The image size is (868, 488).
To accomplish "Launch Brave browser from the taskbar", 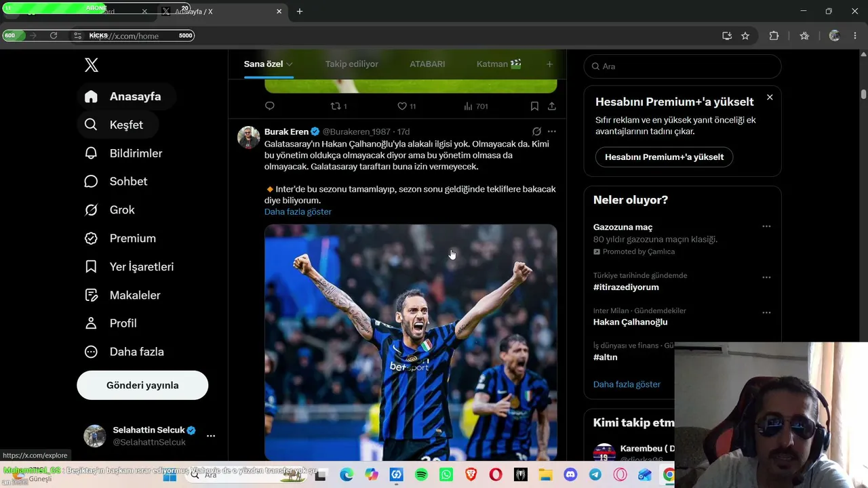I will 471,475.
